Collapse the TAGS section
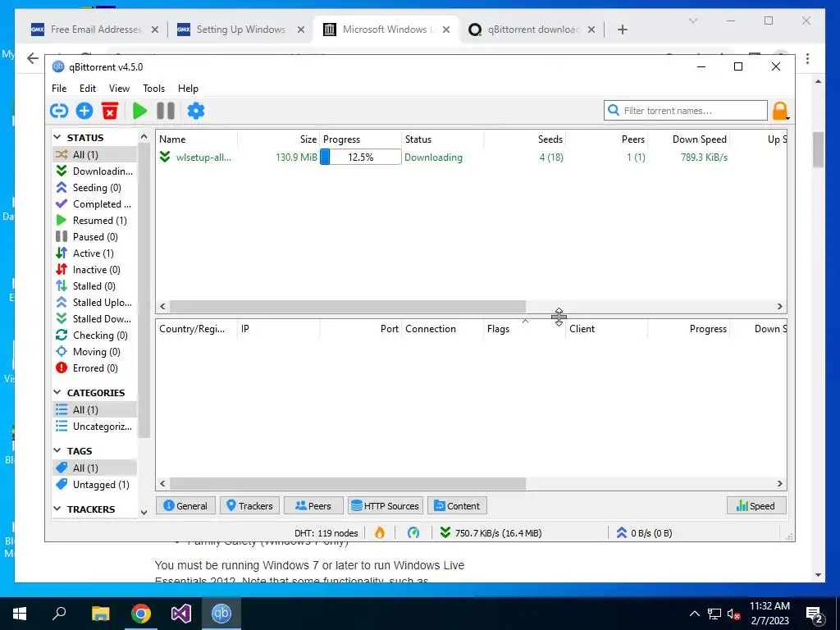 click(x=57, y=451)
